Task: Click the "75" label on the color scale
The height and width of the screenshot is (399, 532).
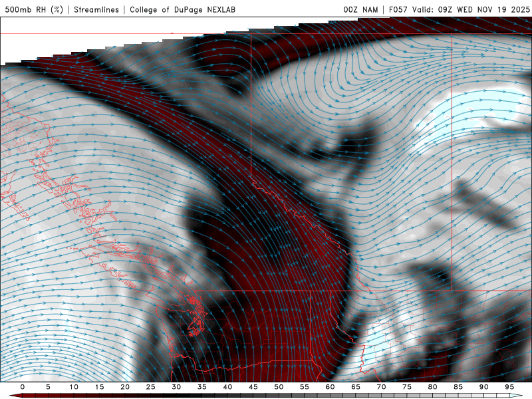Action: (407, 387)
